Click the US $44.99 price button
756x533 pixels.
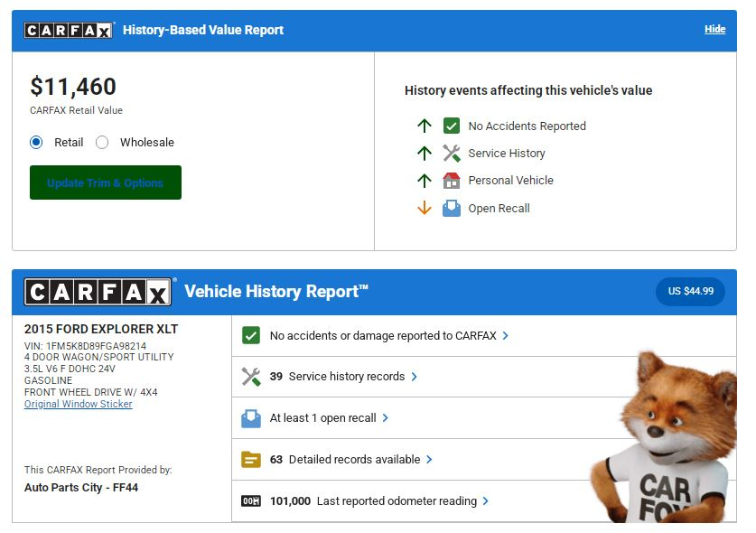[x=690, y=292]
